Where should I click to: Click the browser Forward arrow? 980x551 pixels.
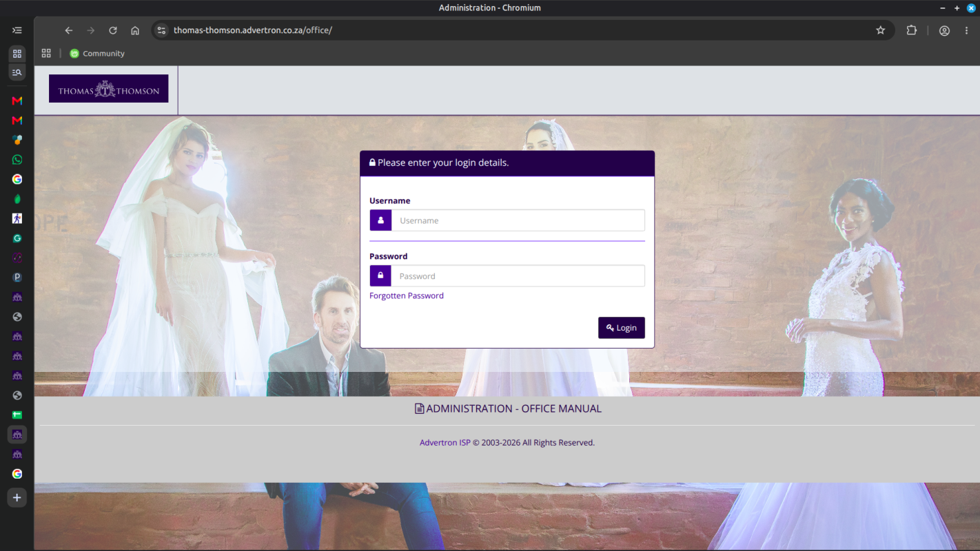(x=91, y=30)
